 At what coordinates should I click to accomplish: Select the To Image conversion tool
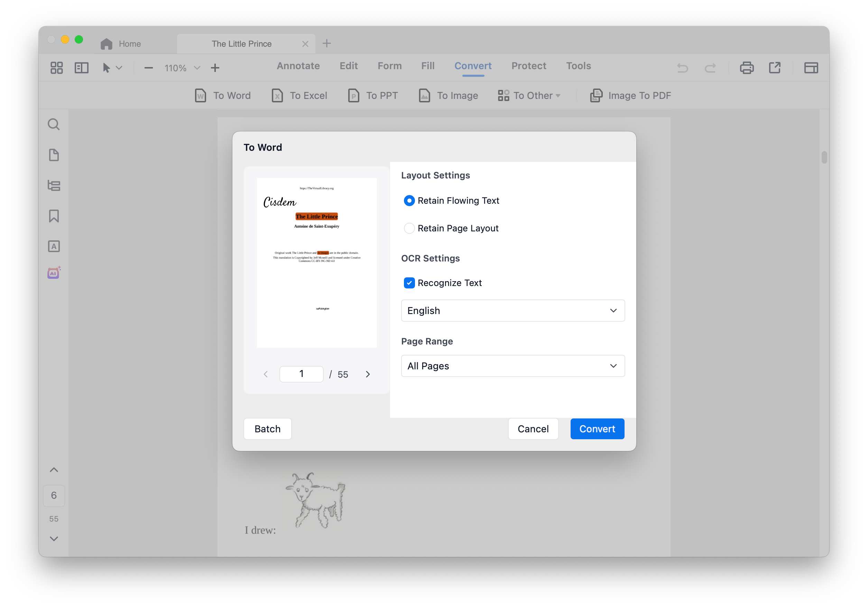pyautogui.click(x=449, y=95)
